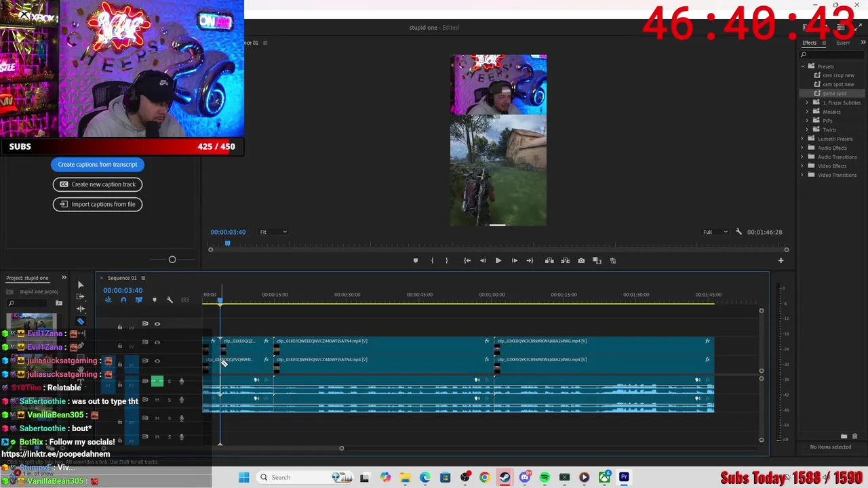The image size is (868, 488).
Task: Toggle V2 track output eye
Action: [157, 342]
